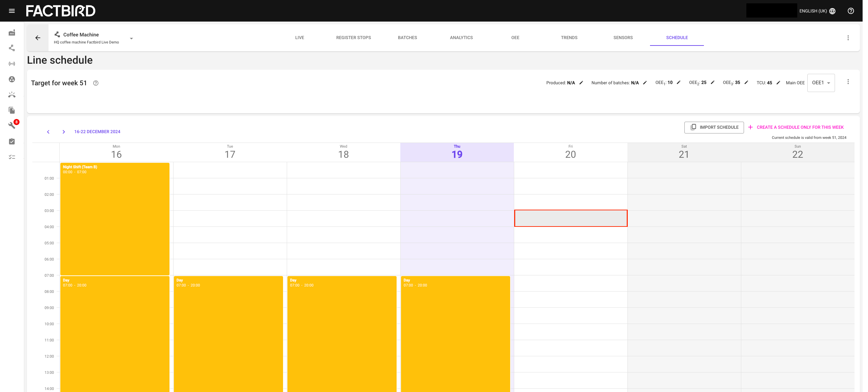Image resolution: width=868 pixels, height=392 pixels.
Task: Change language via globe icon
Action: tap(832, 11)
